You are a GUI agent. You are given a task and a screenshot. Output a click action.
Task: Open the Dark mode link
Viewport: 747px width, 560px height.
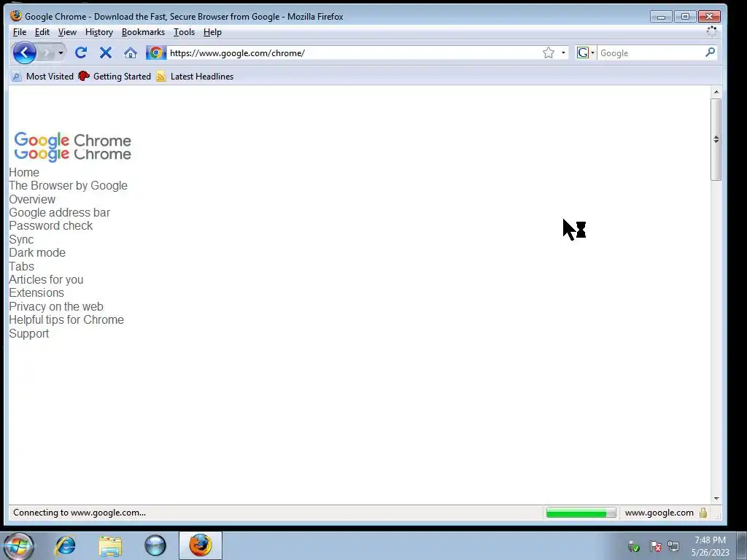pos(37,253)
